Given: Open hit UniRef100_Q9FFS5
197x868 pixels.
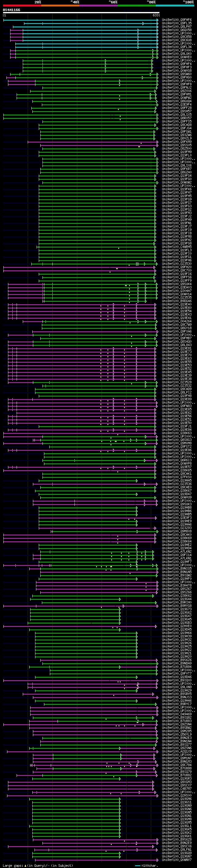Looking at the screenshot, I should coord(177,121).
